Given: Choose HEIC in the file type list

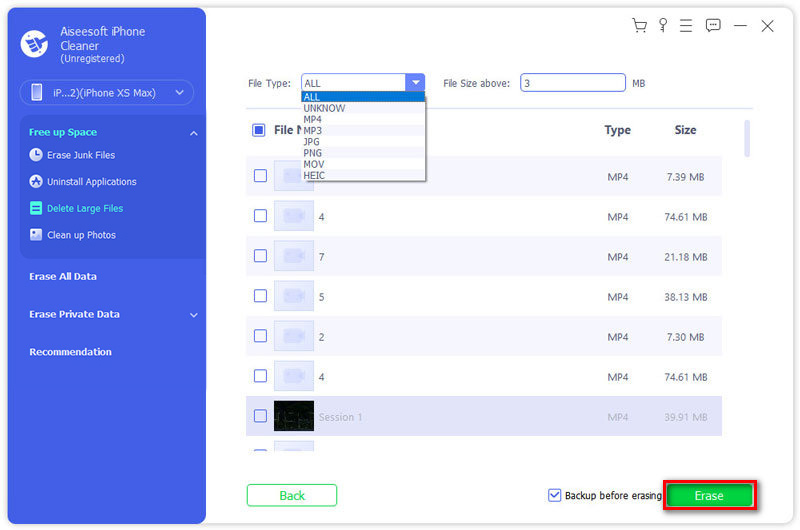Looking at the screenshot, I should coord(314,175).
